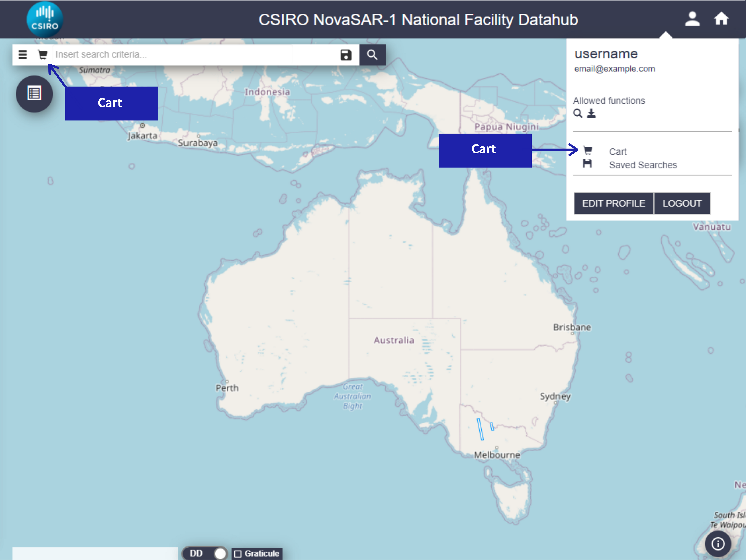Click the Brisbane map label
The width and height of the screenshot is (746, 560).
[x=572, y=327]
